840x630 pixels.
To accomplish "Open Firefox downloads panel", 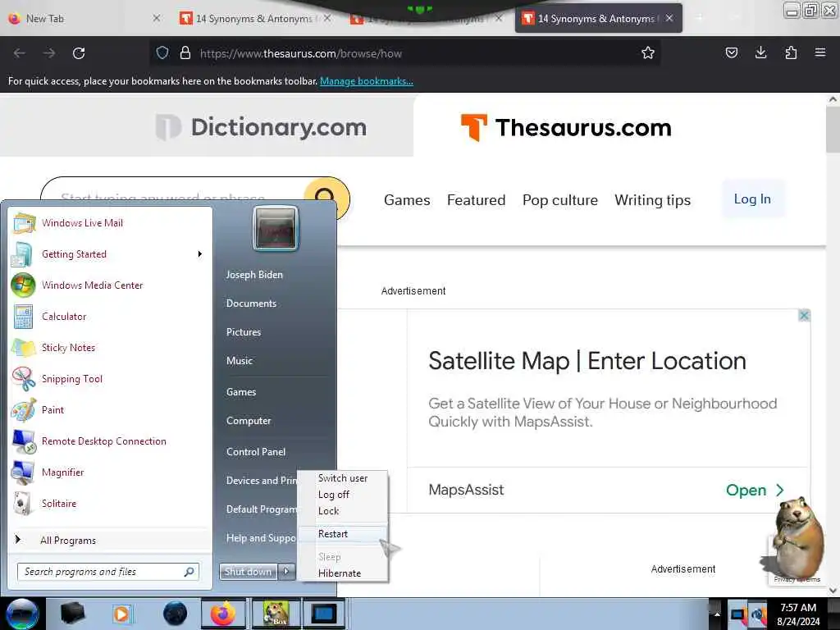I will [x=760, y=52].
